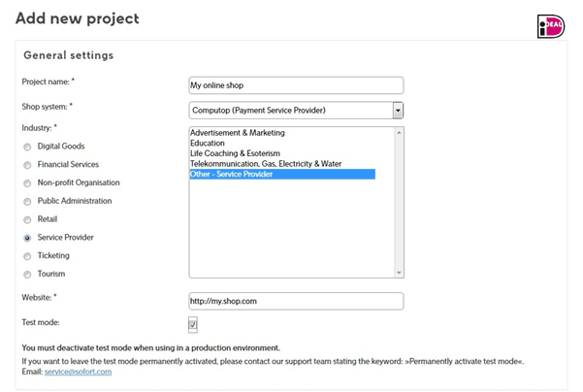
Task: Select Advertisement & Marketing in the list
Action: (x=237, y=132)
